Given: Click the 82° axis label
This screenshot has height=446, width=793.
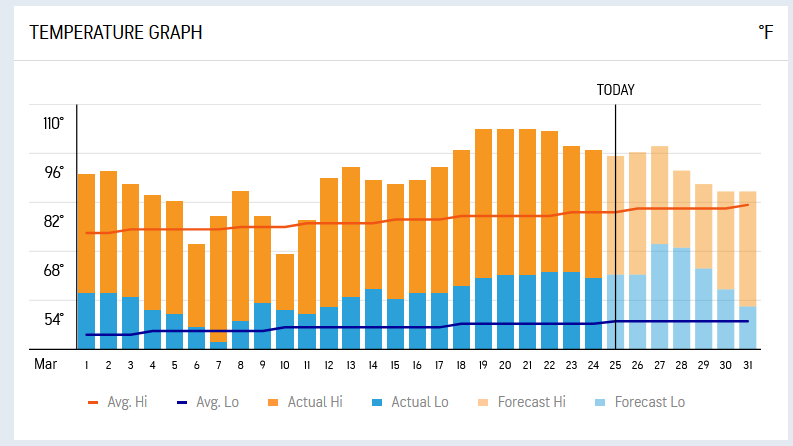Looking at the screenshot, I should (x=54, y=221).
